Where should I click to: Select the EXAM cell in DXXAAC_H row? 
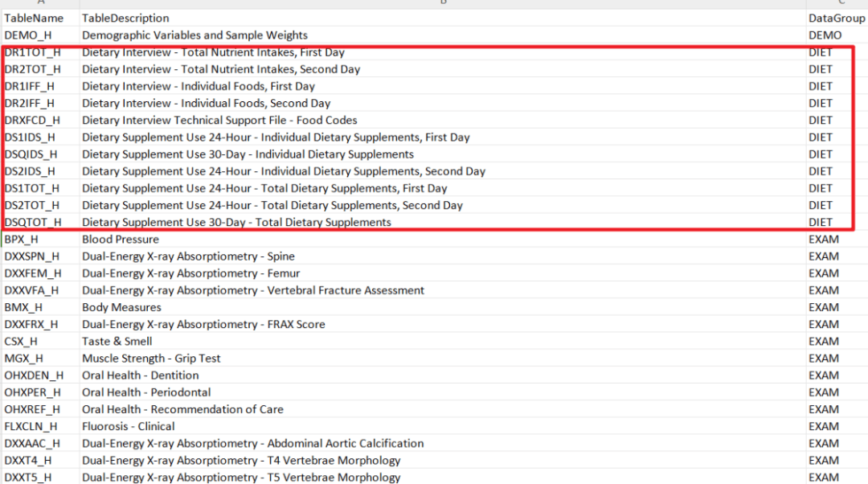tap(823, 444)
